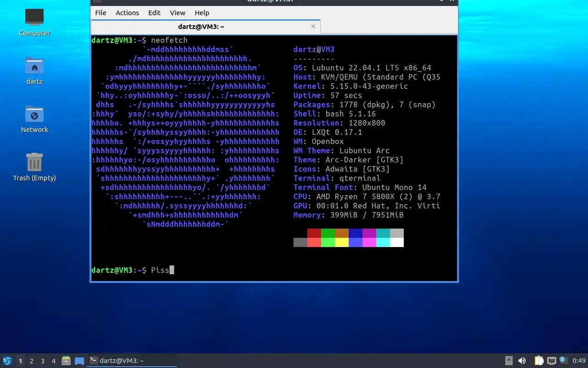Click the CPU 'AMD Ryzen 7 5800X' line
This screenshot has width=588, height=368.
coord(367,196)
